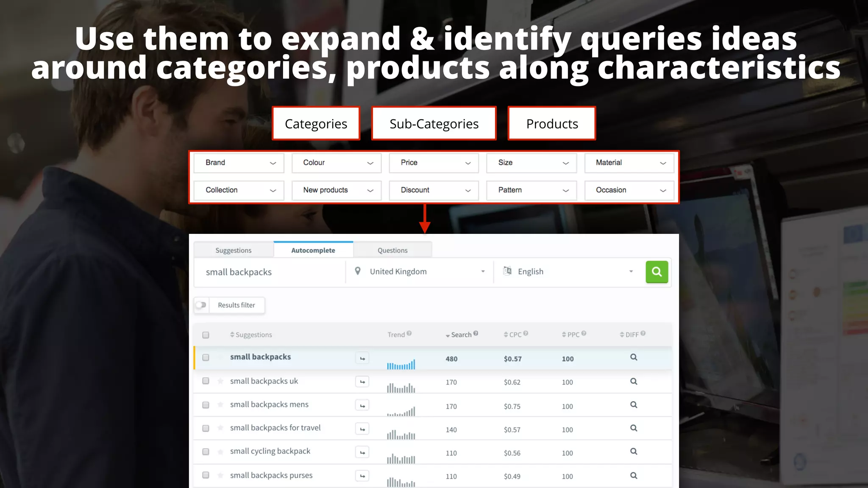Image resolution: width=868 pixels, height=488 pixels.
Task: Switch to the Autocomplete tab
Action: [313, 250]
